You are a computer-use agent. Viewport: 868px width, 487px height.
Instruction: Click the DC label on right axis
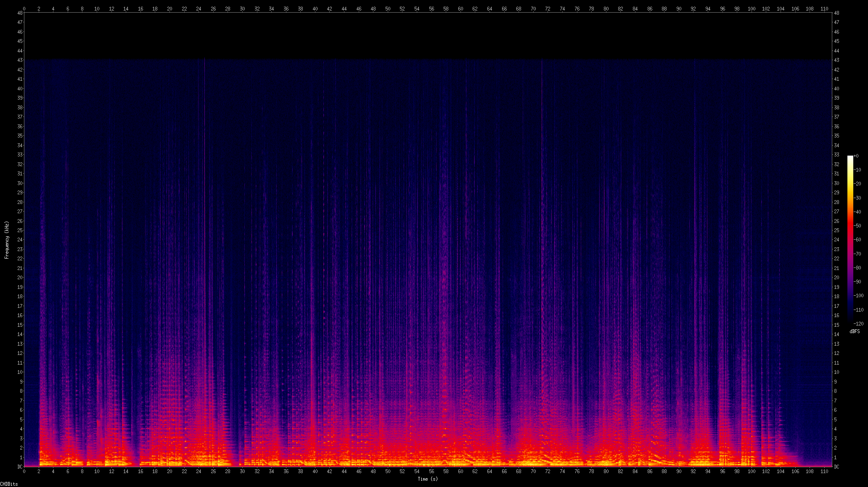836,466
